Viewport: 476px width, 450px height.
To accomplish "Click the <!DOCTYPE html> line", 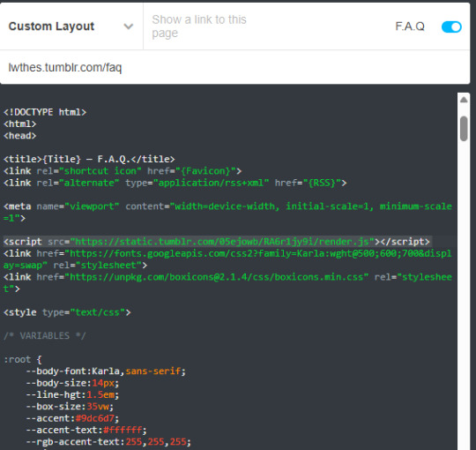I will 45,112.
